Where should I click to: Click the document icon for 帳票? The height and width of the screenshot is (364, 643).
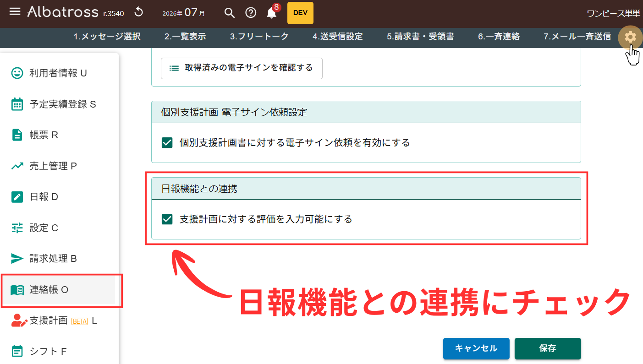(x=17, y=135)
